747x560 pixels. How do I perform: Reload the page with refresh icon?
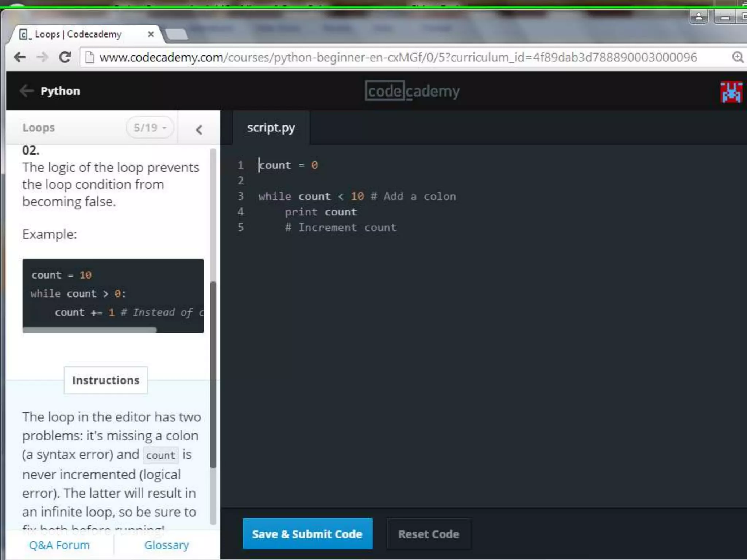[x=65, y=57]
